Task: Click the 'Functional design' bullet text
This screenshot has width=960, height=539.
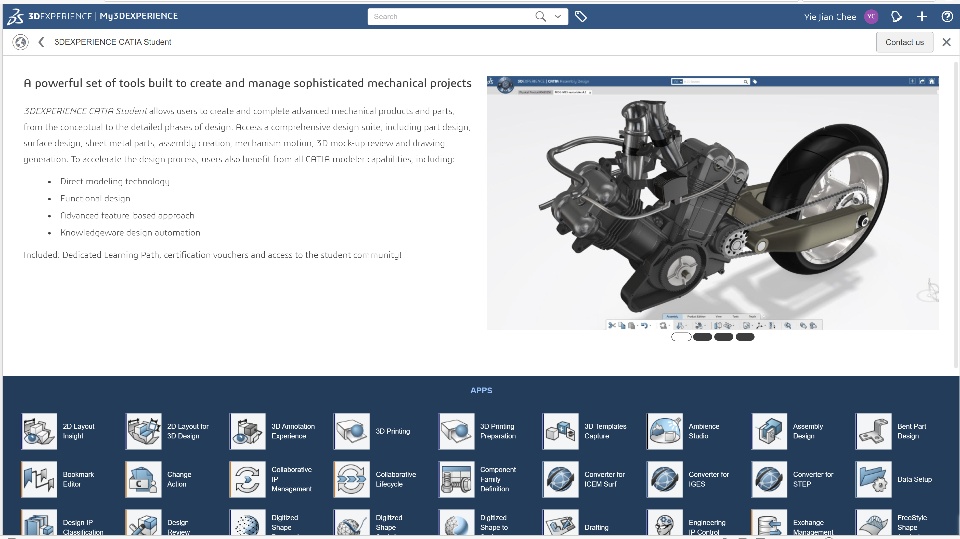Action: click(x=95, y=198)
